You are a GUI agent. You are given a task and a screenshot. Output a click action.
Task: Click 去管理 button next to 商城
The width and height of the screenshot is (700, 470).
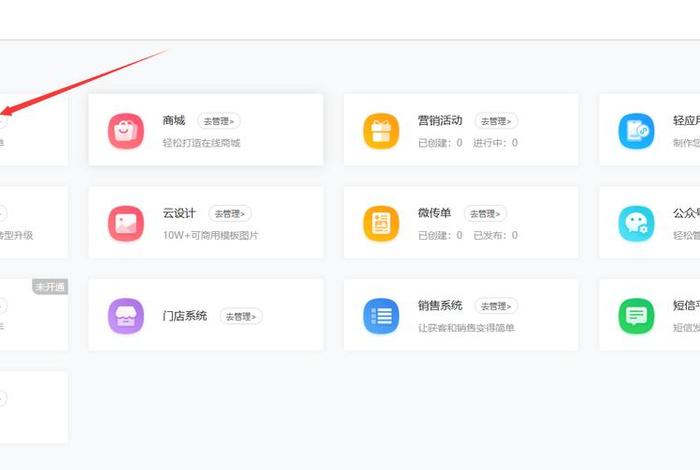pyautogui.click(x=219, y=121)
